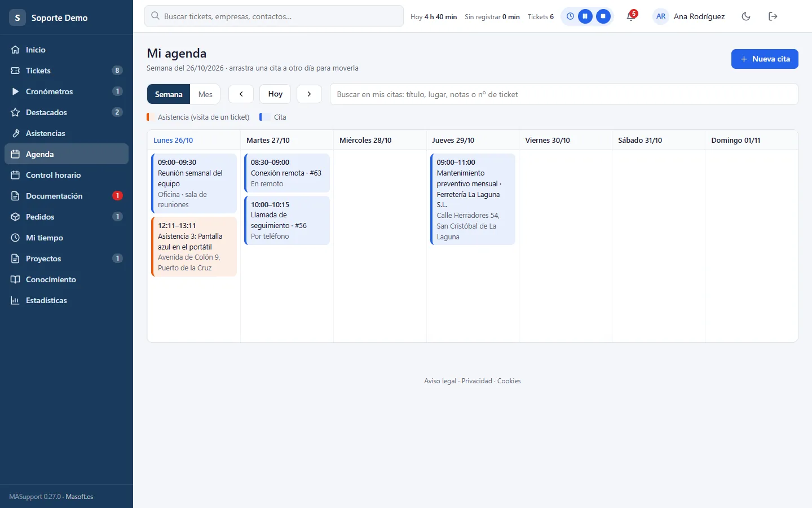Open Reunión semanal del equipo appointment

click(194, 183)
